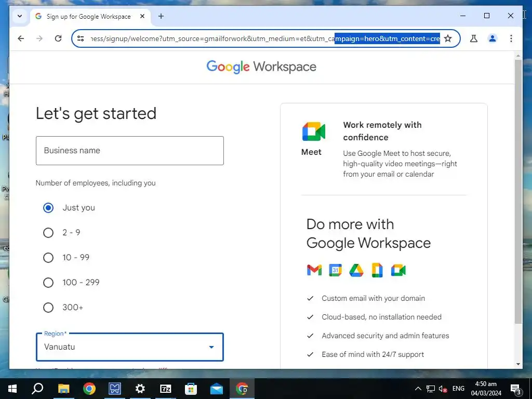Open Mail app in taskbar

pos(216,389)
